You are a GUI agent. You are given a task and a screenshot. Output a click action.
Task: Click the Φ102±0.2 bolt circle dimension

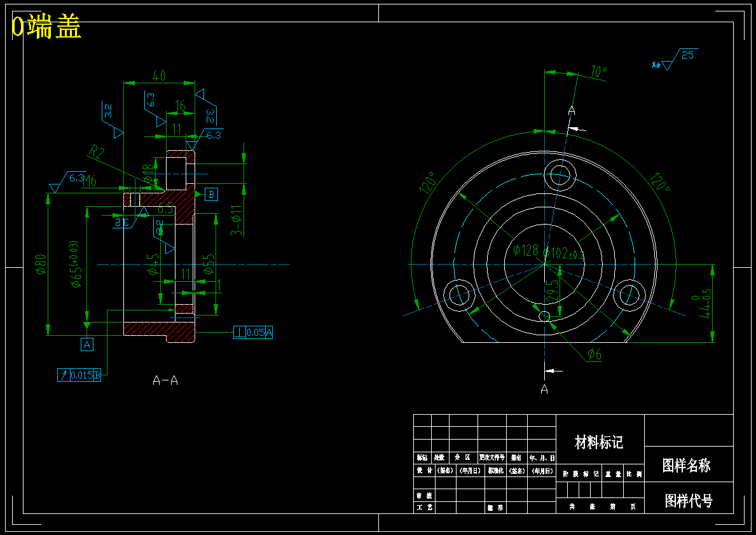[x=563, y=253]
